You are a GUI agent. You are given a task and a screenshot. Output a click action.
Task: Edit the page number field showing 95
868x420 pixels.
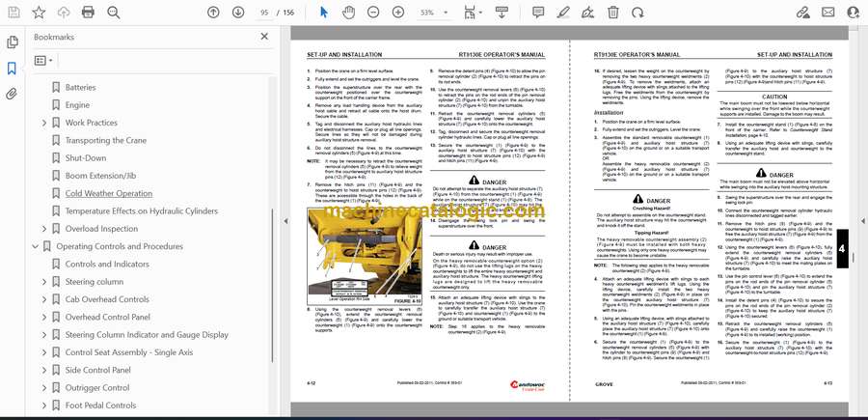point(264,13)
